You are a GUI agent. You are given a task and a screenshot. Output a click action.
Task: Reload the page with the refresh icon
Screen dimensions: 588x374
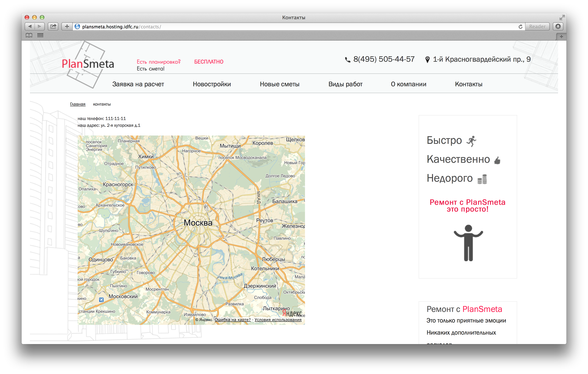(x=520, y=26)
